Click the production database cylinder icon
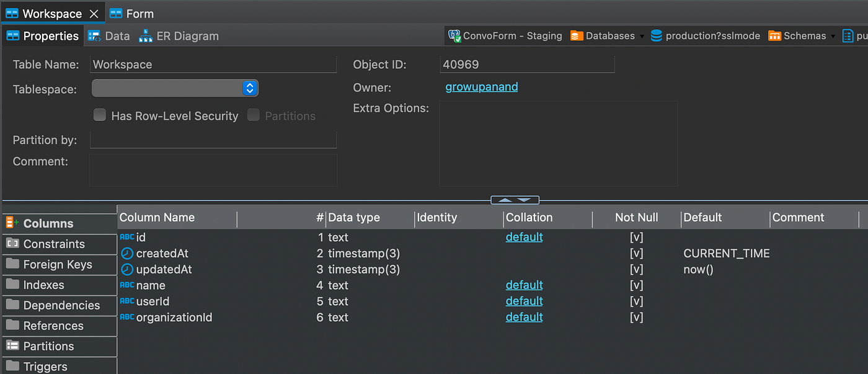Image resolution: width=868 pixels, height=374 pixels. click(656, 36)
